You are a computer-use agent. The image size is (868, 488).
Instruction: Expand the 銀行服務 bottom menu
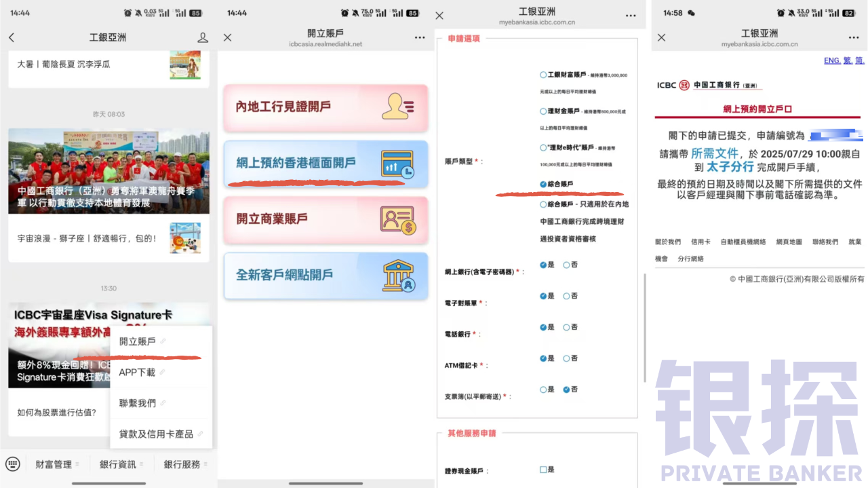pos(185,464)
